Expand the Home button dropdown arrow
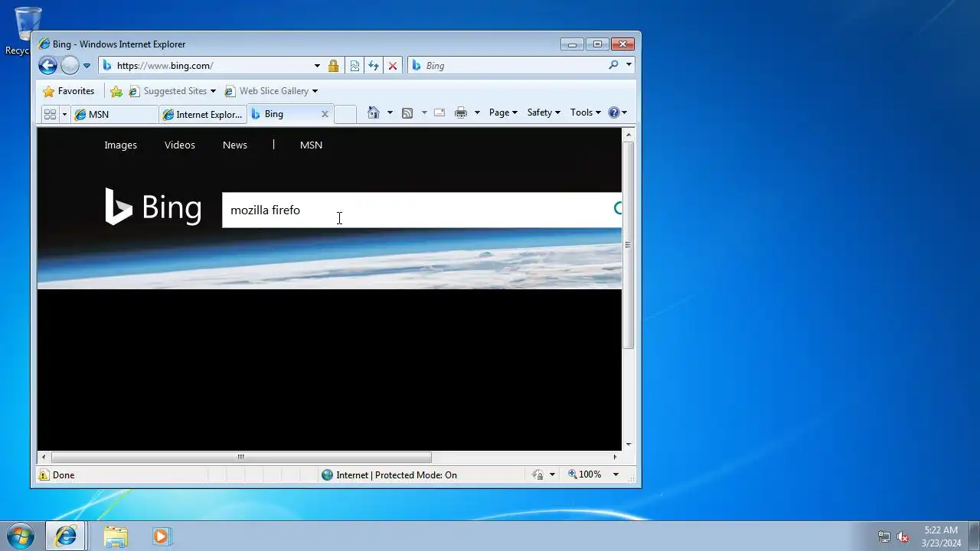The image size is (980, 551). tap(390, 112)
